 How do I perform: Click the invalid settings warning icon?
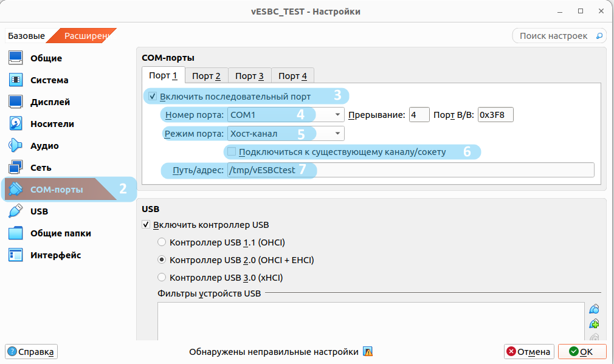click(367, 351)
